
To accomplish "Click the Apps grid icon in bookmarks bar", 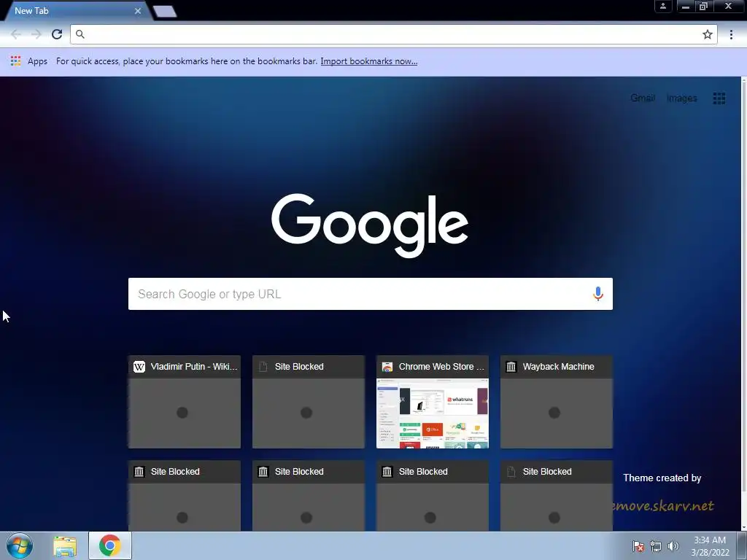I will pos(16,61).
